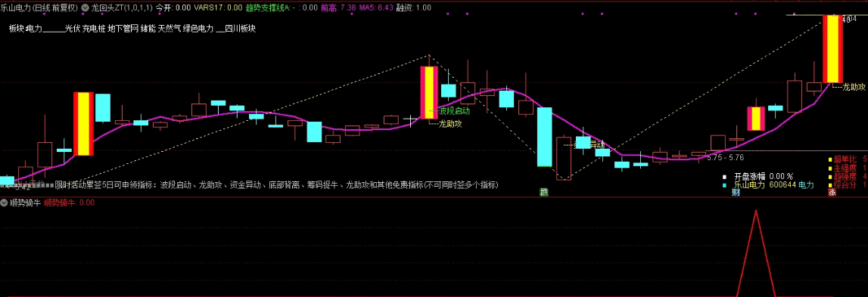
Task: Click the red spike in 顺势骑牛 panel
Action: [x=756, y=252]
